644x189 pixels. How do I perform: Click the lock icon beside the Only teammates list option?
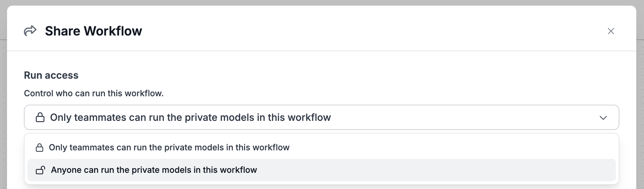(x=40, y=148)
